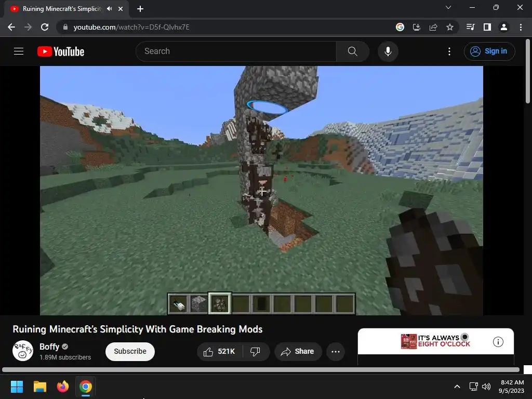Click the Sign in button

(489, 51)
